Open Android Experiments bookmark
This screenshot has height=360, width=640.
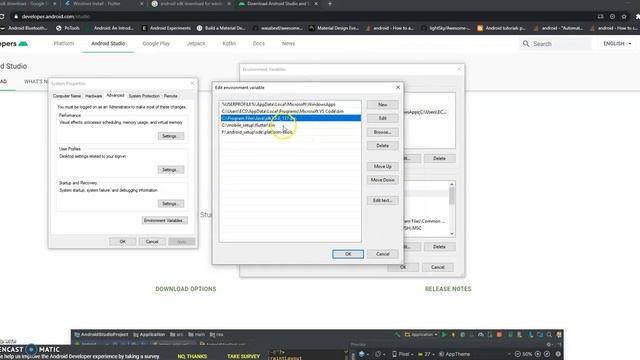point(166,28)
